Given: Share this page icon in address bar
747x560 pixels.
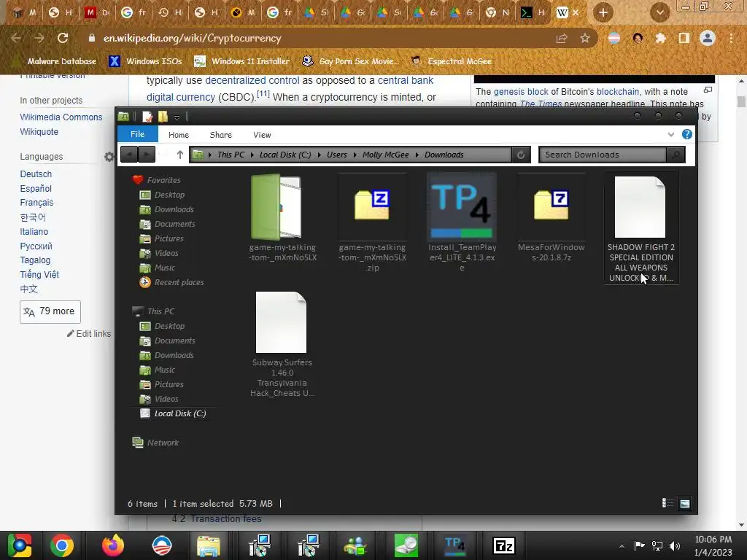Looking at the screenshot, I should tap(561, 38).
